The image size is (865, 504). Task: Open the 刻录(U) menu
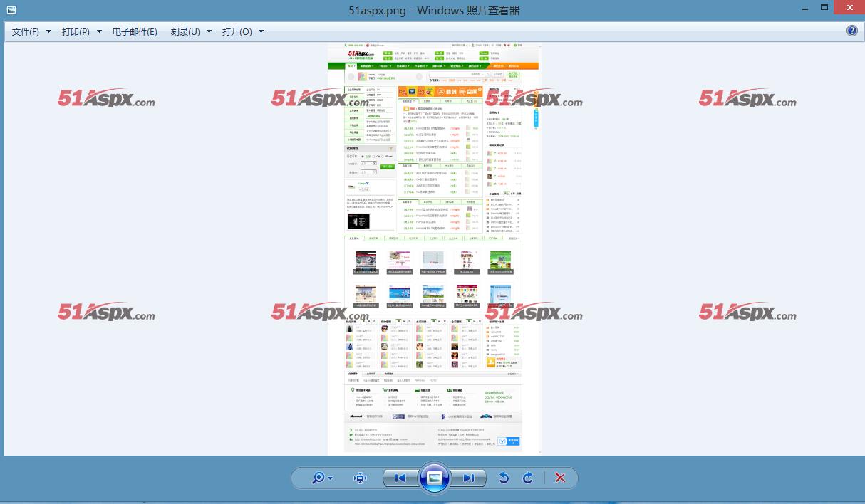[191, 32]
